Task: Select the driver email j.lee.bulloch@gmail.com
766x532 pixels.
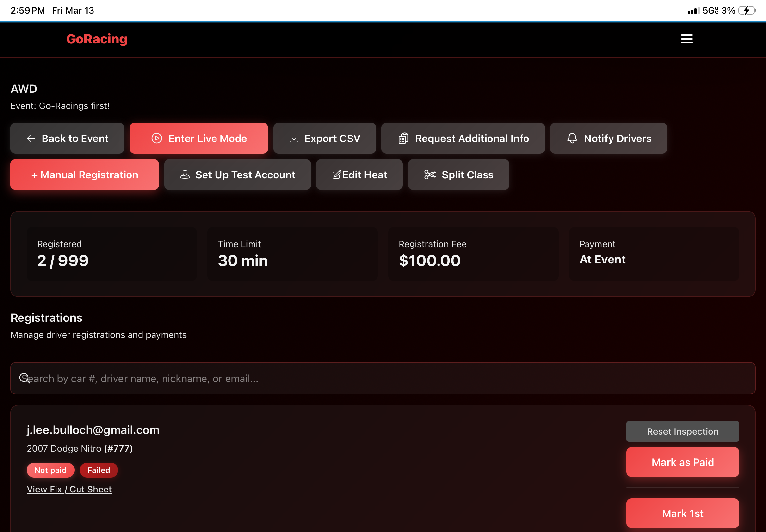Action: click(93, 430)
